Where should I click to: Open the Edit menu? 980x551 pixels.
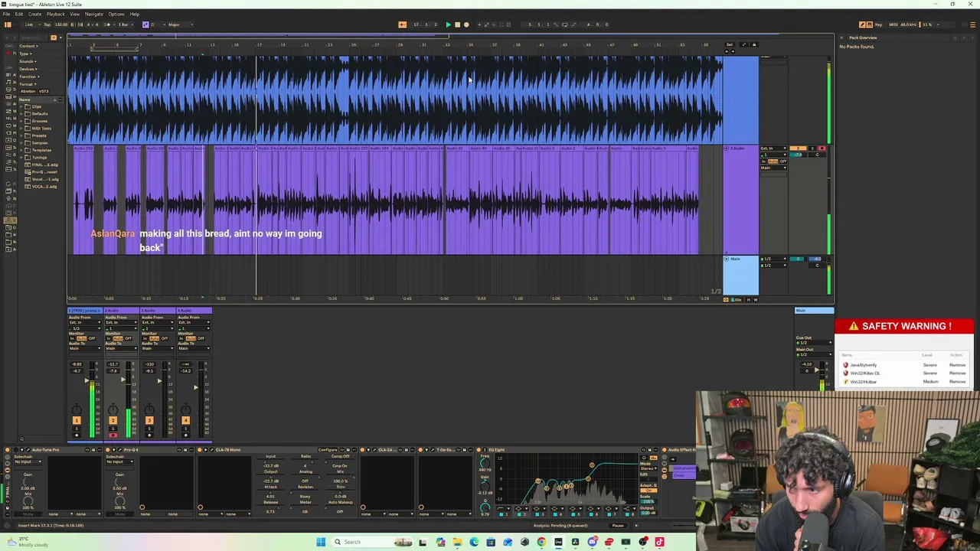(19, 14)
